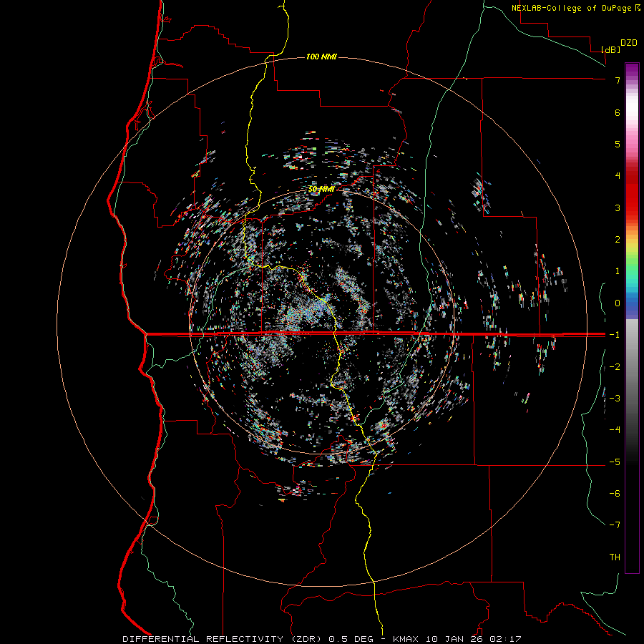
Task: Click the legend value '-7'
Action: 615,525
